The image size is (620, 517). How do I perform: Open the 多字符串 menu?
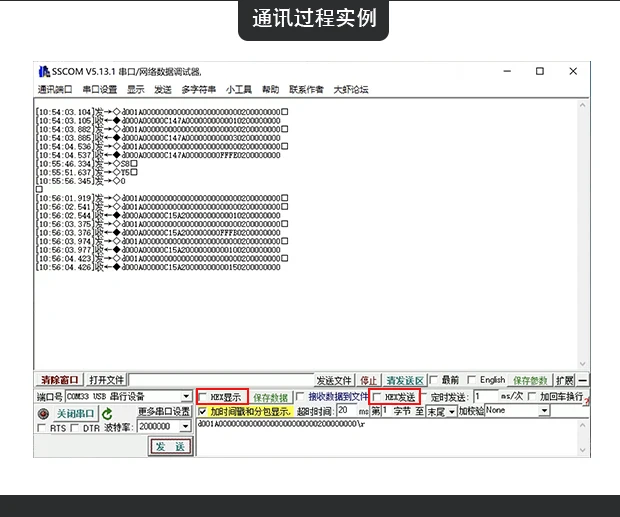[x=198, y=90]
